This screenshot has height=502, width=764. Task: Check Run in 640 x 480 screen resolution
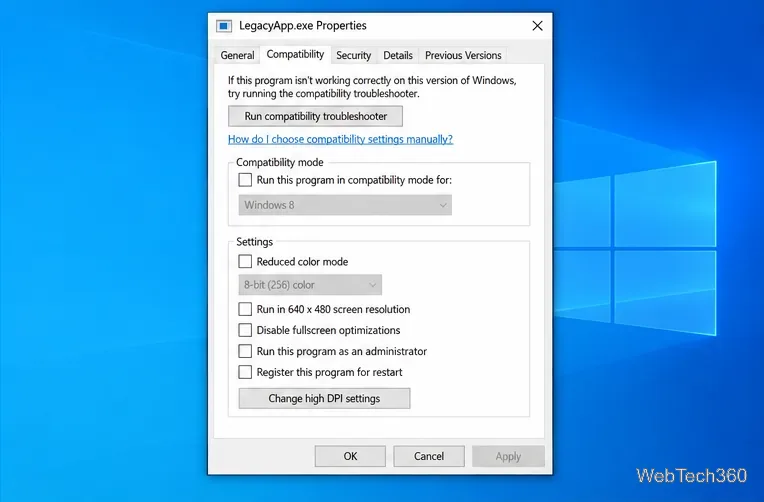point(245,309)
